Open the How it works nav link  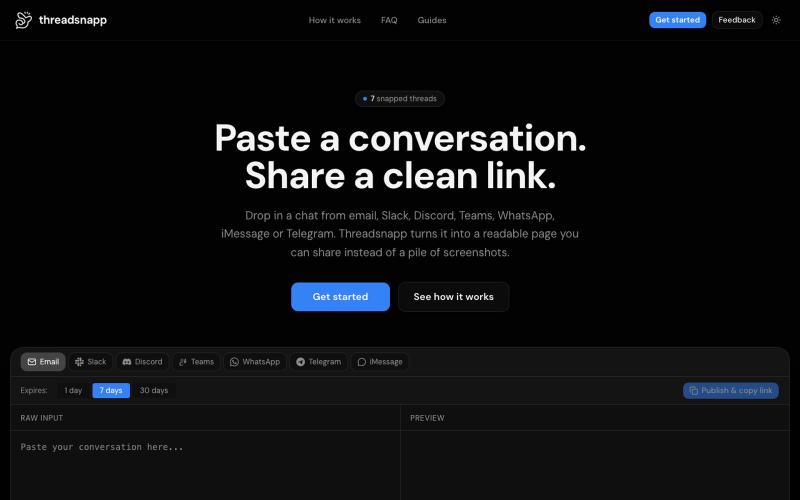pyautogui.click(x=335, y=20)
